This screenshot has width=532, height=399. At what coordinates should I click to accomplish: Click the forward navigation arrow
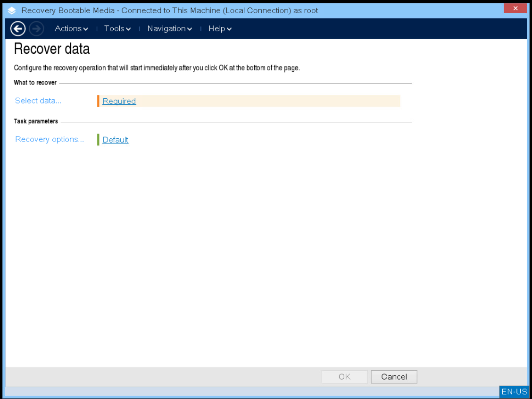(36, 28)
